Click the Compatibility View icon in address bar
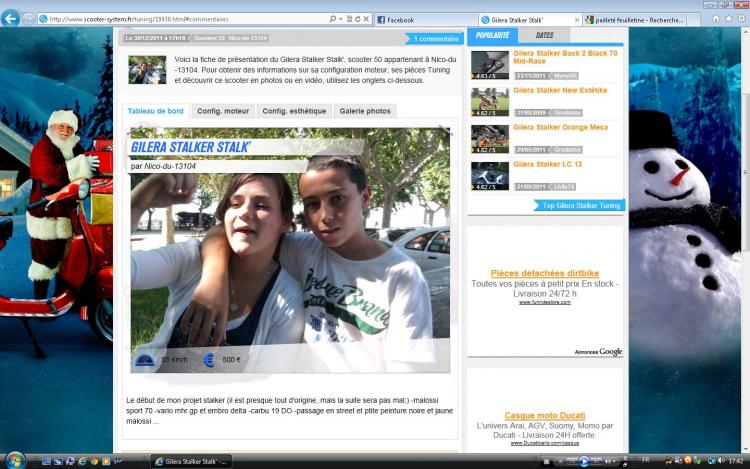 (349, 19)
